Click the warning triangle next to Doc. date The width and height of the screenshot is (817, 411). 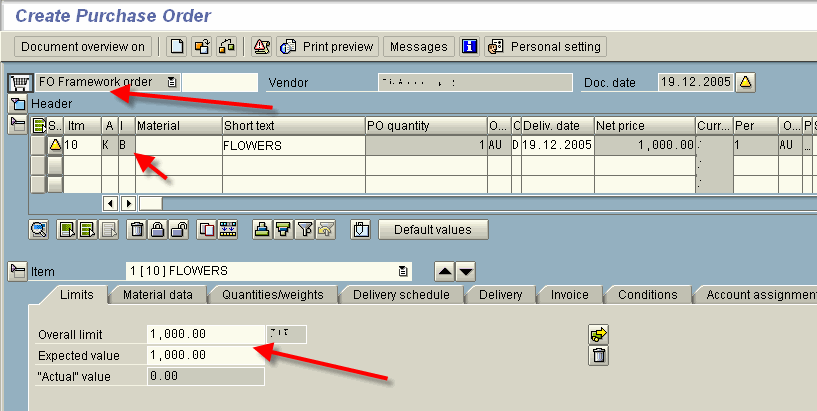click(x=746, y=82)
